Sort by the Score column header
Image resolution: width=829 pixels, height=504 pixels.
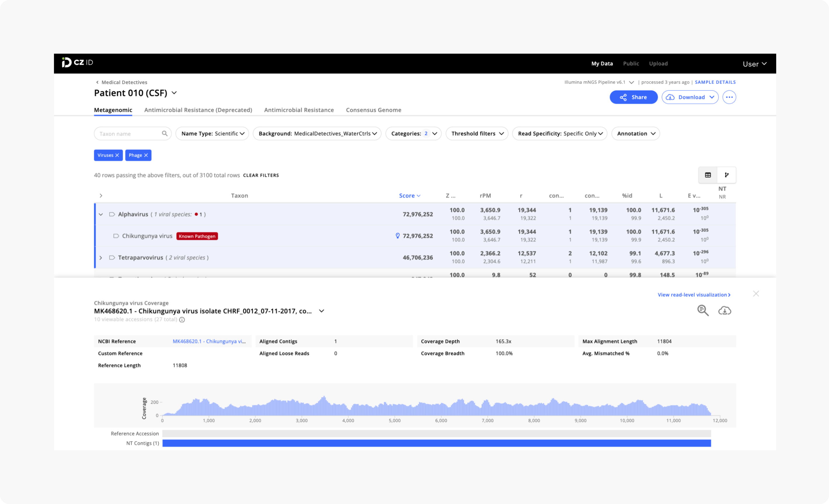tap(410, 196)
